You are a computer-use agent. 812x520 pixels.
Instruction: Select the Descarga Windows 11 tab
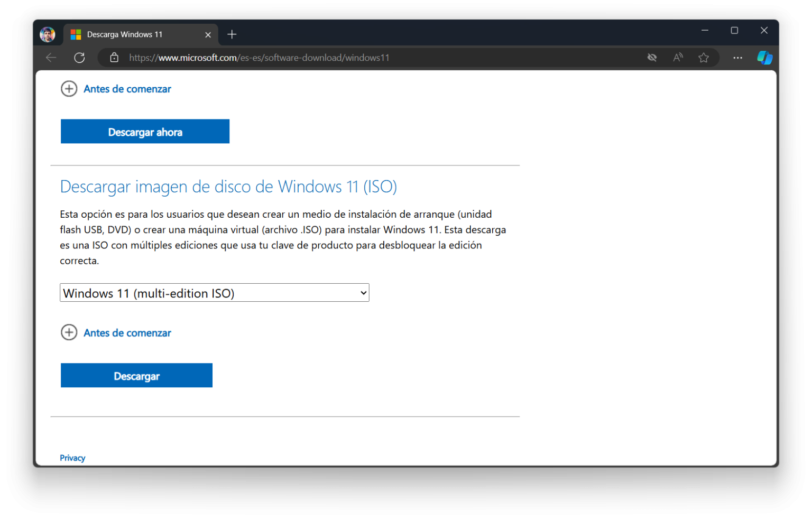point(141,34)
